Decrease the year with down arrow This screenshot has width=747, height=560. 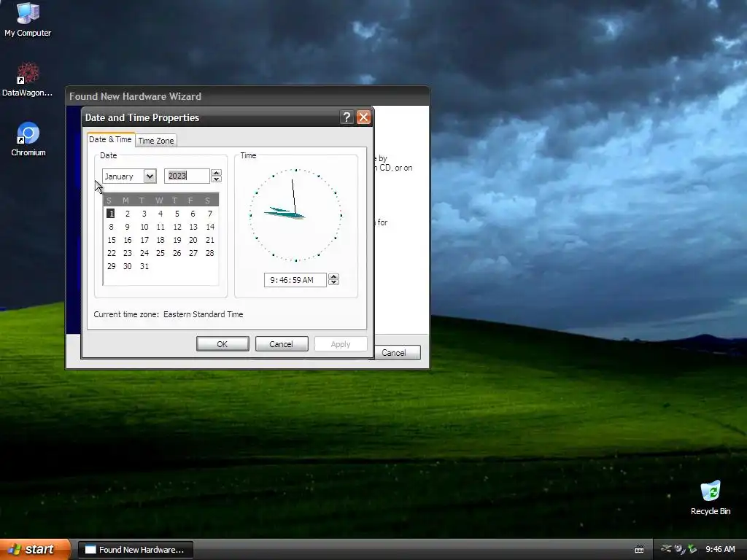point(216,179)
